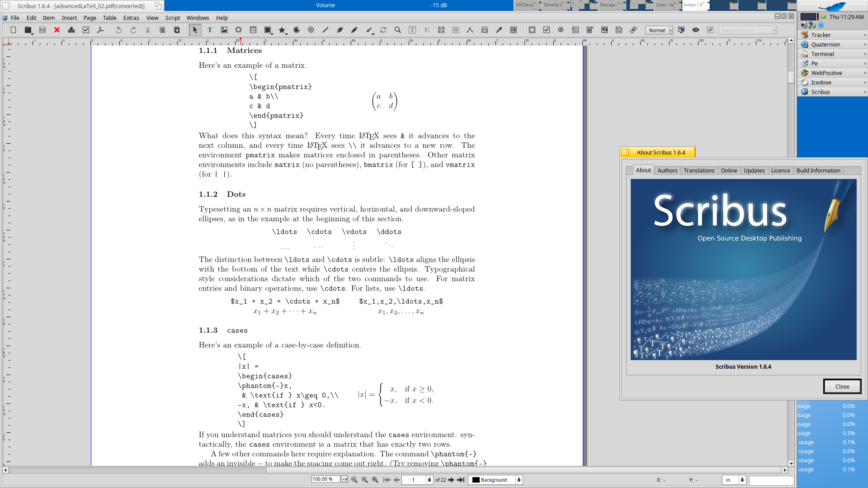Viewport: 868px width, 488px height.
Task: Insert barcode using the barcode icon
Action: (x=514, y=30)
